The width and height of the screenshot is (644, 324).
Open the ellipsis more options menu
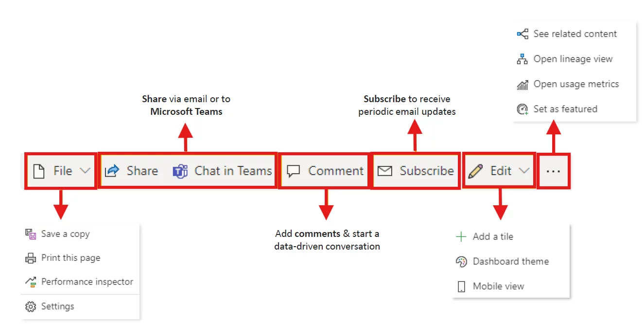point(554,171)
